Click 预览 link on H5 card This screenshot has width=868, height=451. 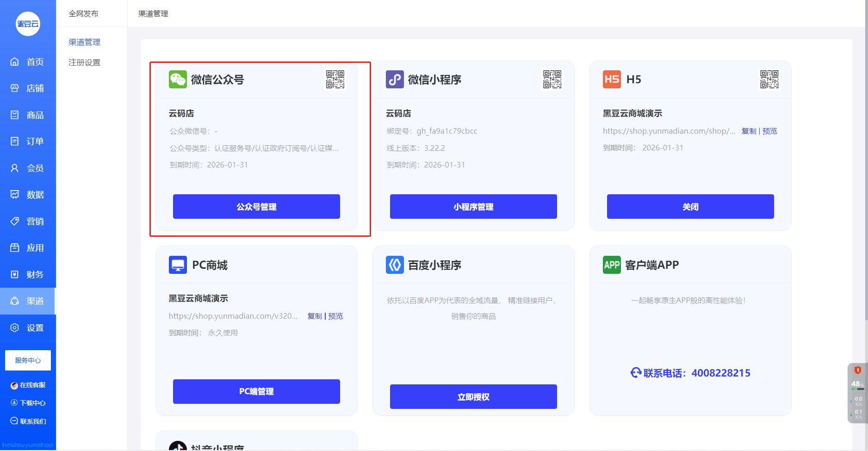(769, 131)
